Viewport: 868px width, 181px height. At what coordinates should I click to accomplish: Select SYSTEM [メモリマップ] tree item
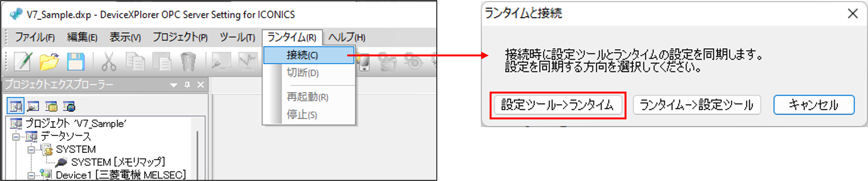tap(118, 163)
